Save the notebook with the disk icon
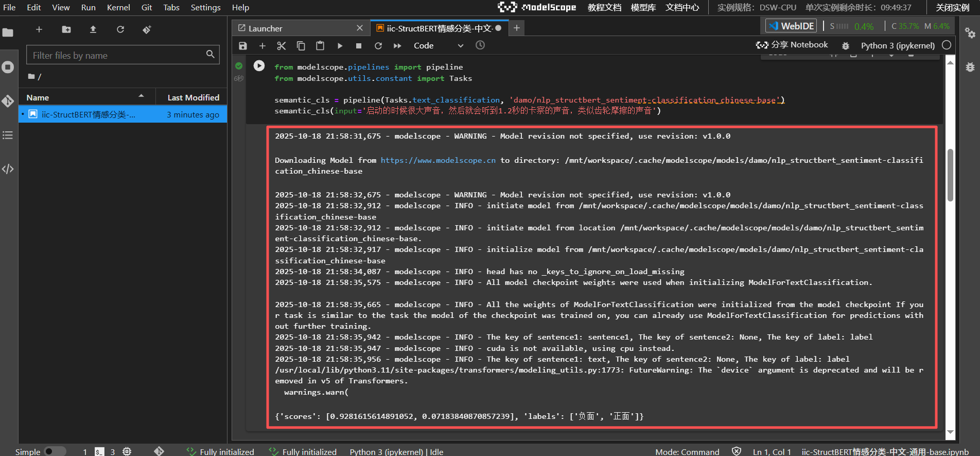Image resolution: width=980 pixels, height=456 pixels. 243,46
